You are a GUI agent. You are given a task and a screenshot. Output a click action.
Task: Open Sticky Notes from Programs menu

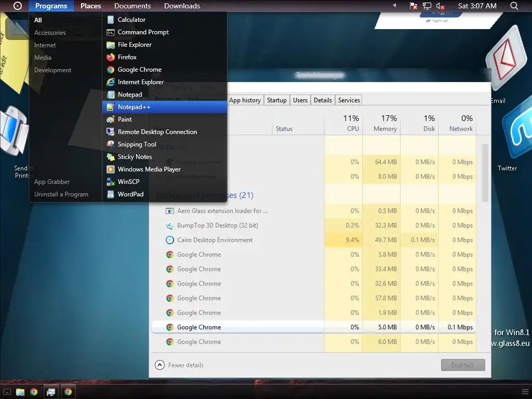(x=164, y=157)
